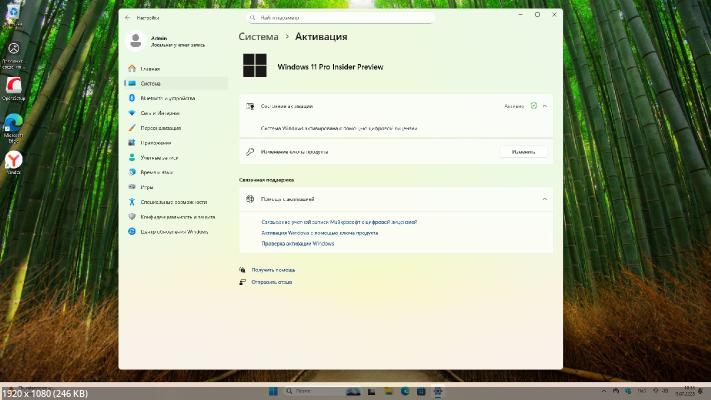Open the red desktop app shortcut above Edge
This screenshot has height=400, width=711.
pyautogui.click(x=13, y=89)
